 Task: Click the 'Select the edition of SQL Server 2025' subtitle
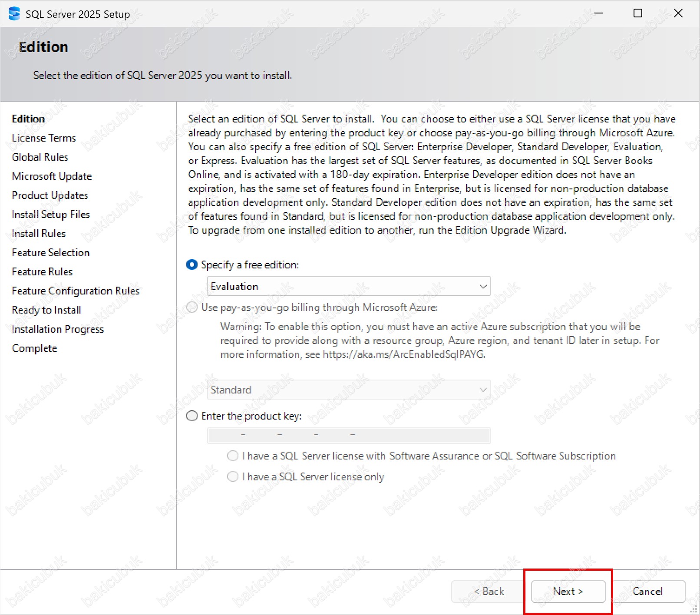coord(162,76)
